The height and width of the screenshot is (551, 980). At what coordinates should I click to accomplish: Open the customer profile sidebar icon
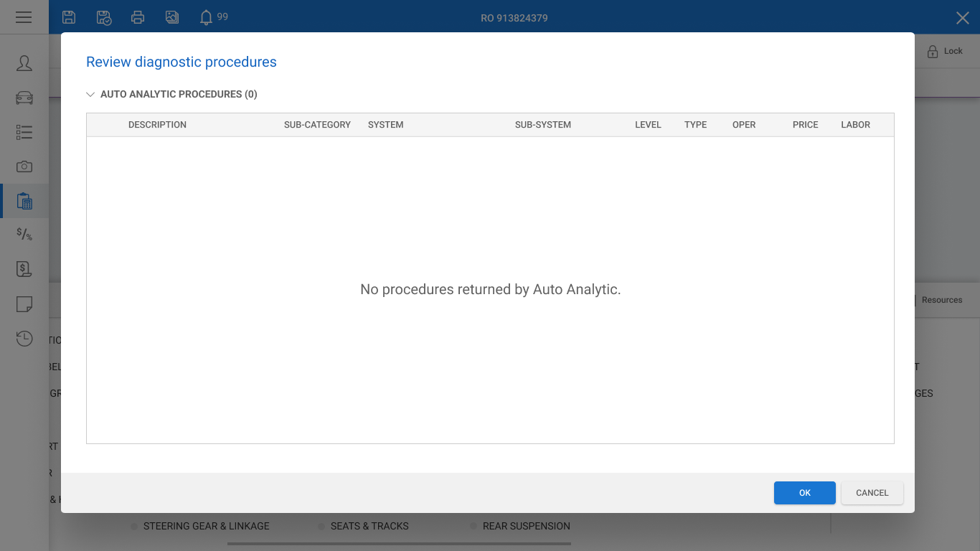(24, 63)
